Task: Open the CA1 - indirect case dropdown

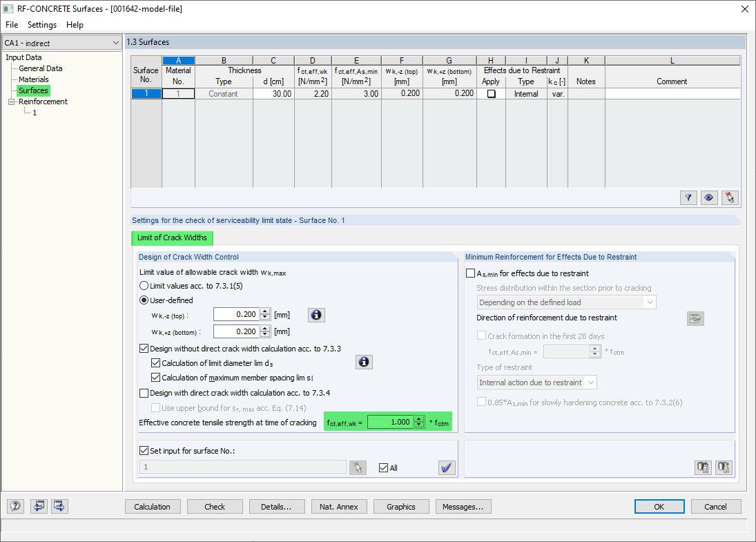Action: coord(61,43)
